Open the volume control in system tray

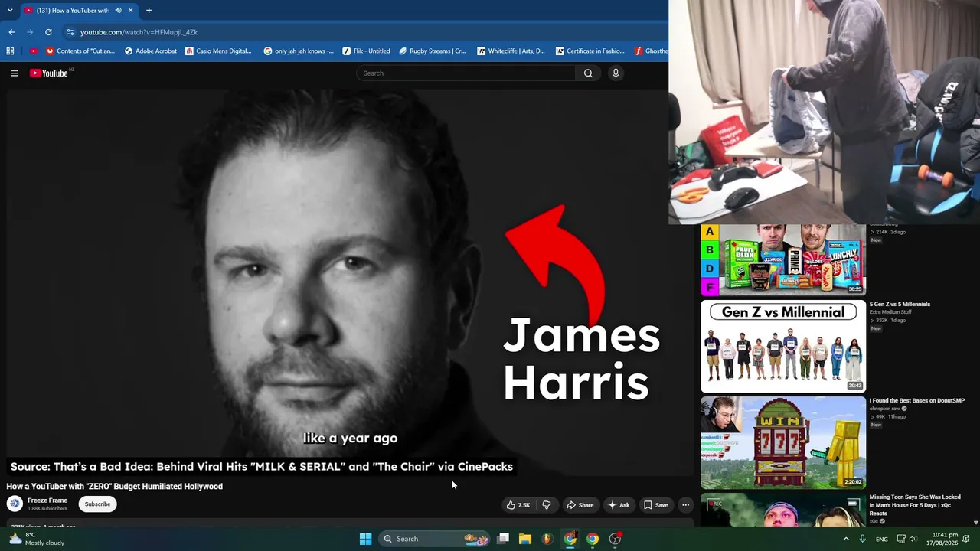912,539
